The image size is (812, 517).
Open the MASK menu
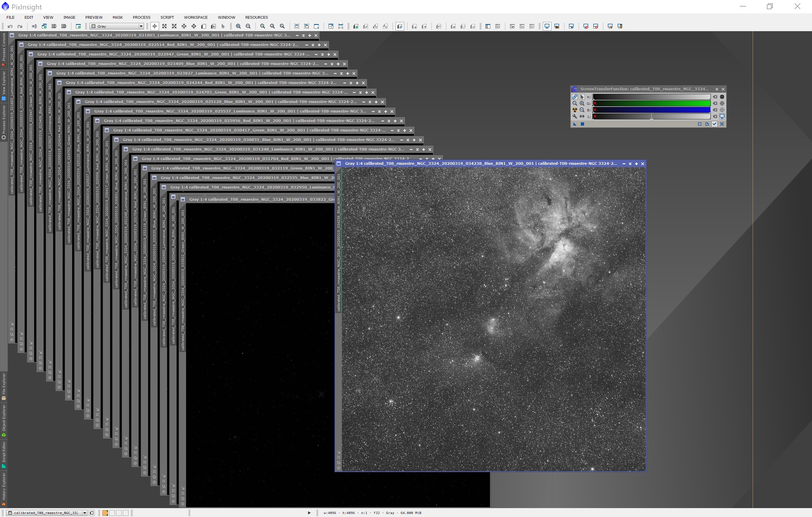[118, 17]
